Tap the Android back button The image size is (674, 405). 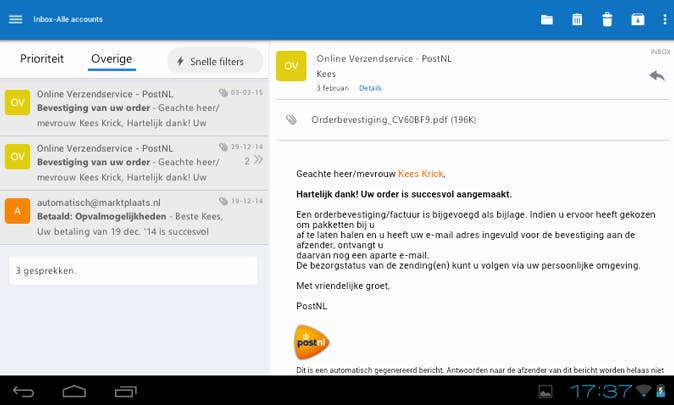23,391
